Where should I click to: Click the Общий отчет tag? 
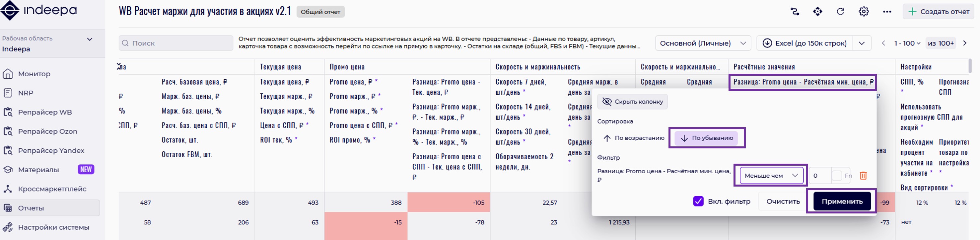pyautogui.click(x=320, y=12)
